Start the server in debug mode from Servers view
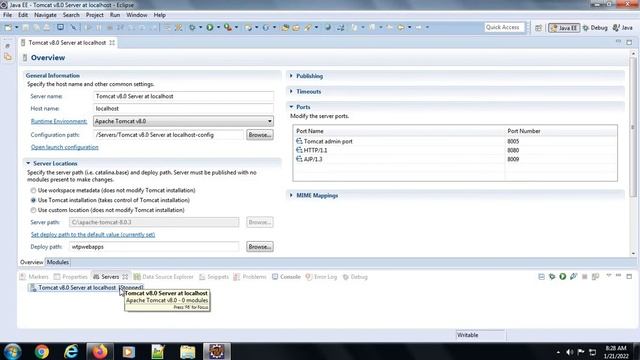The height and width of the screenshot is (360, 640). [x=552, y=277]
